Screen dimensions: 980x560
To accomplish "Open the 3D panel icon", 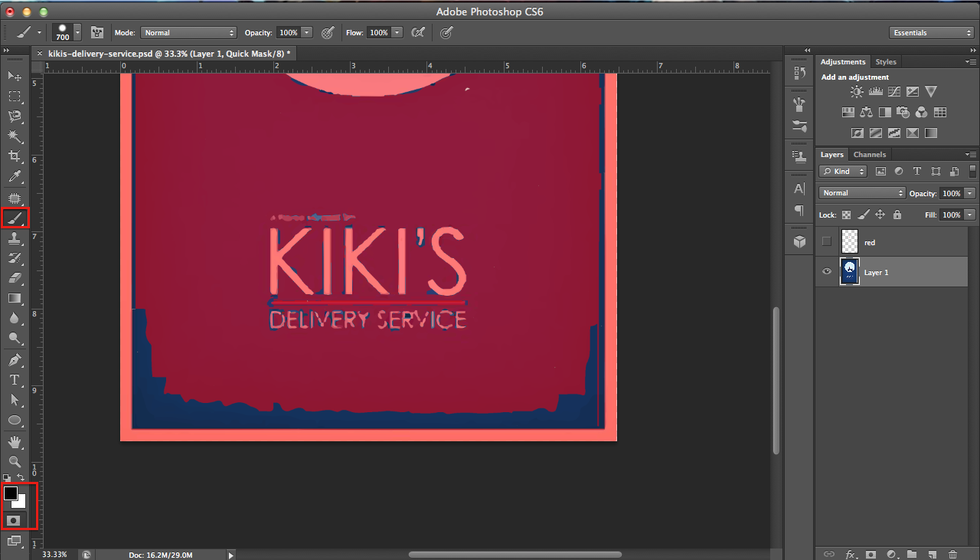I will click(799, 241).
